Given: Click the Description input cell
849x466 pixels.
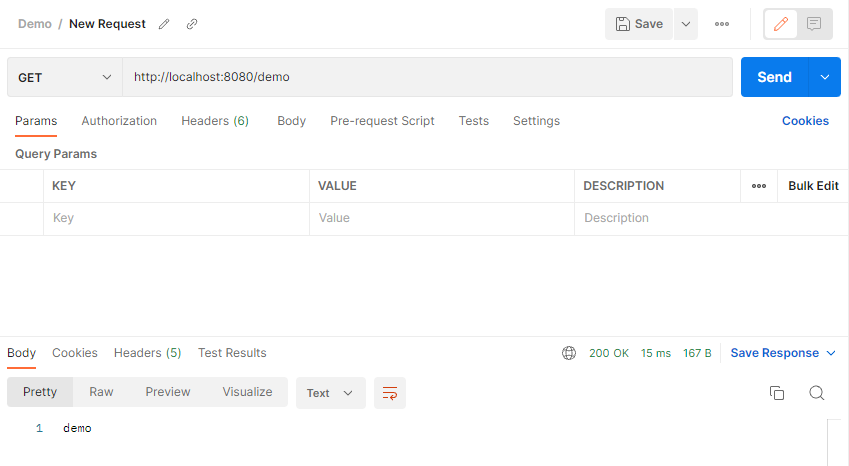Looking at the screenshot, I should pyautogui.click(x=711, y=218).
